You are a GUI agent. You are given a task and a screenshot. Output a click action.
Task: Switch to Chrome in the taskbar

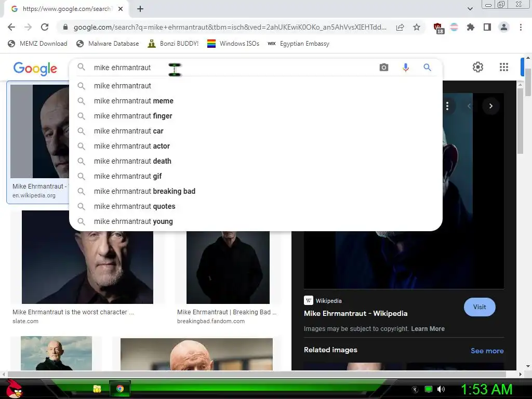click(120, 389)
